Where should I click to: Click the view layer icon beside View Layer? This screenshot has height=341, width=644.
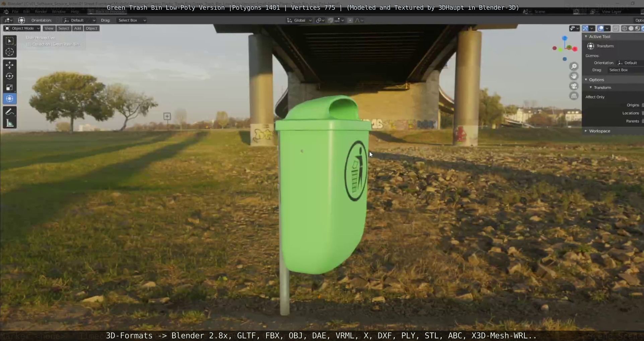coord(593,12)
